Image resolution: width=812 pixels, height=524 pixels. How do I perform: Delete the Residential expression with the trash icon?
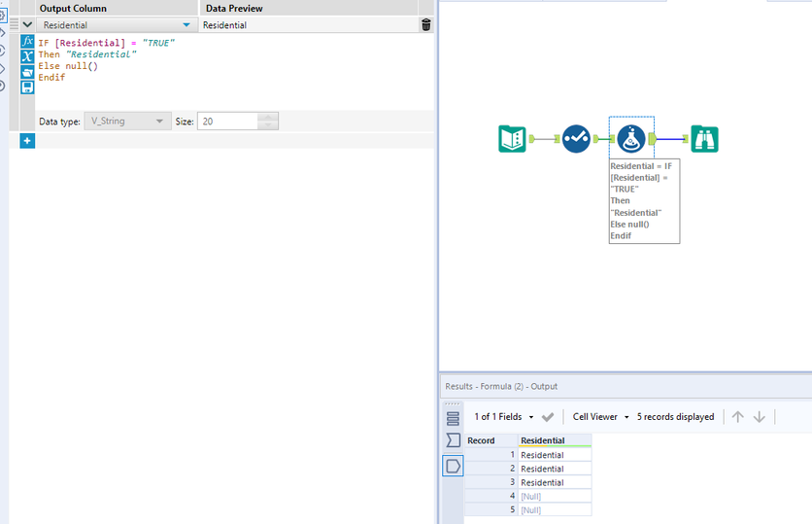click(x=426, y=24)
